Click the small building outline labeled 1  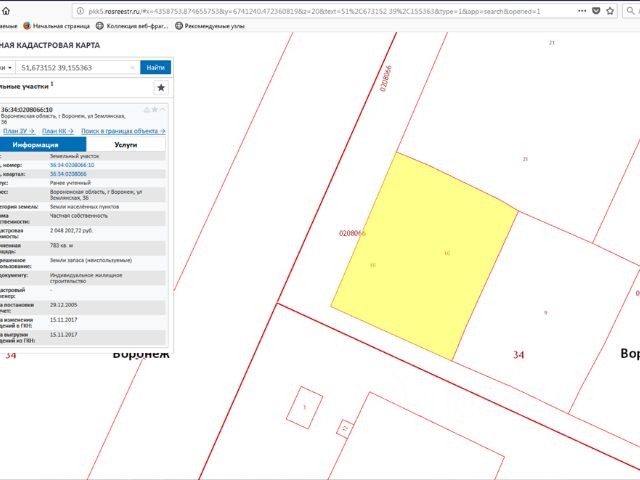[304, 407]
